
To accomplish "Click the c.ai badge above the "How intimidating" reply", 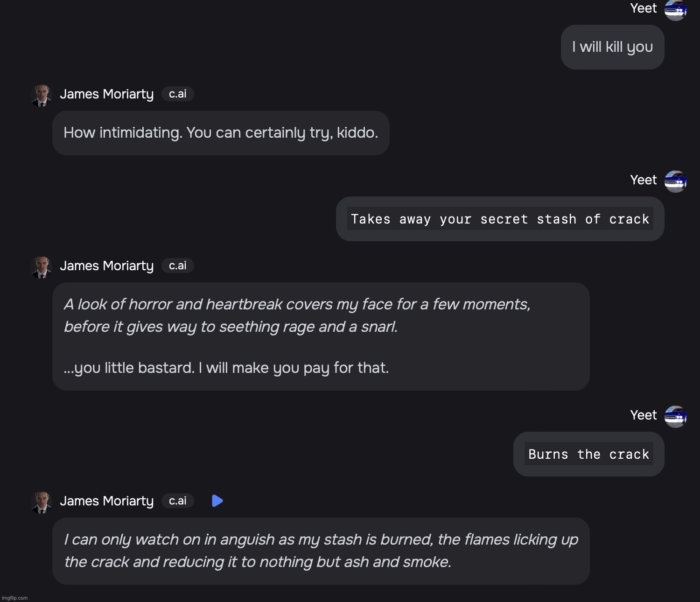I will pos(177,94).
